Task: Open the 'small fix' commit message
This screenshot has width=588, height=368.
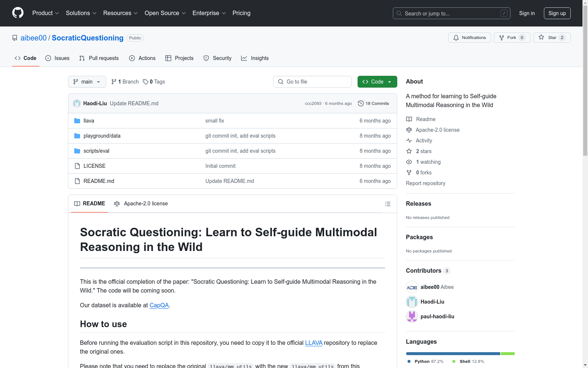Action: click(x=215, y=121)
